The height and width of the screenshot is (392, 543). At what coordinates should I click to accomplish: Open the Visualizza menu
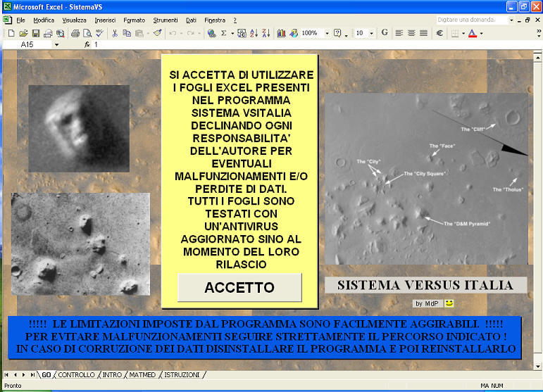click(74, 20)
